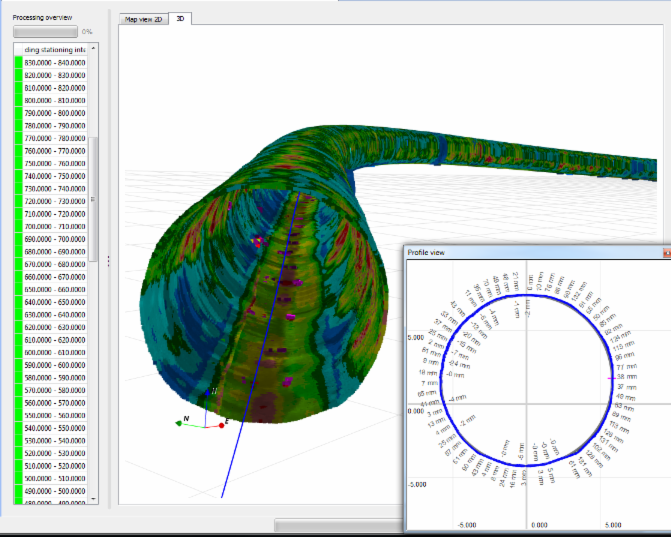This screenshot has height=537, width=671.
Task: Click the green status indicator for 830.0000 - 840.0000
Action: (18, 62)
